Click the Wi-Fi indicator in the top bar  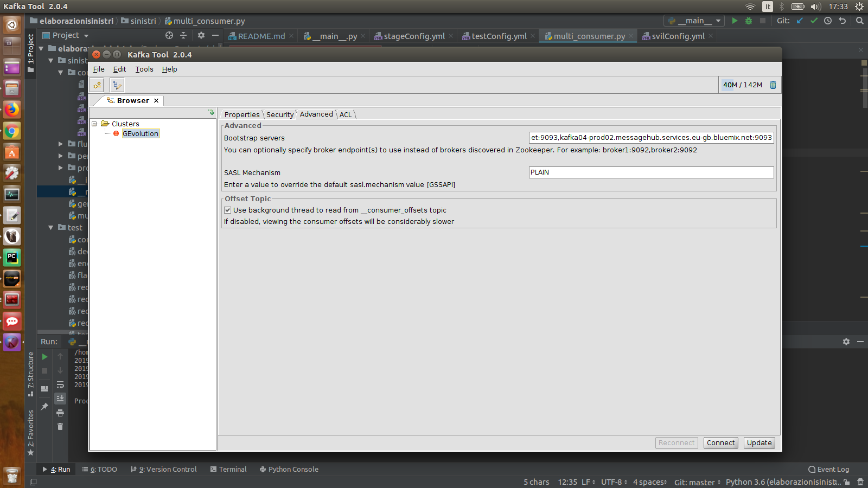750,7
